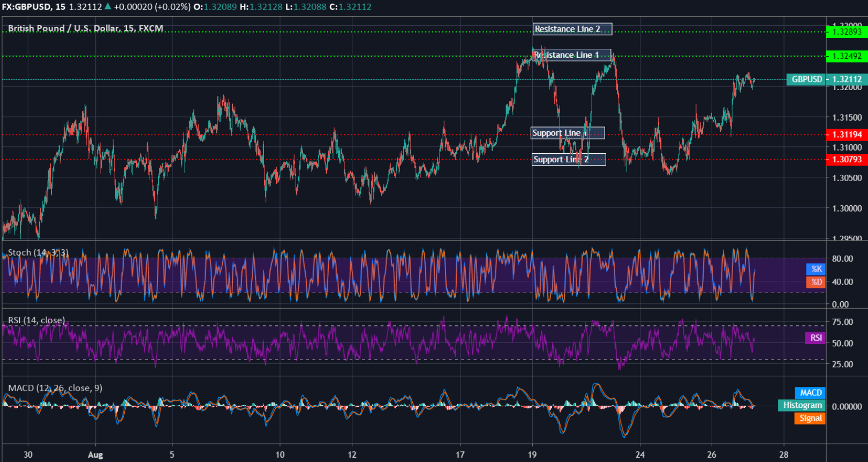Click the 1.30500 price scale value
Screen dimensions: 868x462
tap(847, 178)
